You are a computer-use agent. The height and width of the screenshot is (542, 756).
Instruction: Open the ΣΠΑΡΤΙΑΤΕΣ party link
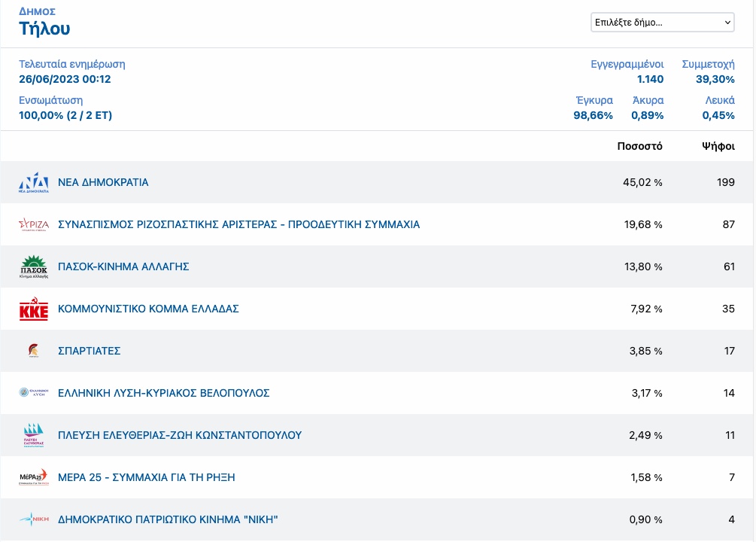click(90, 351)
